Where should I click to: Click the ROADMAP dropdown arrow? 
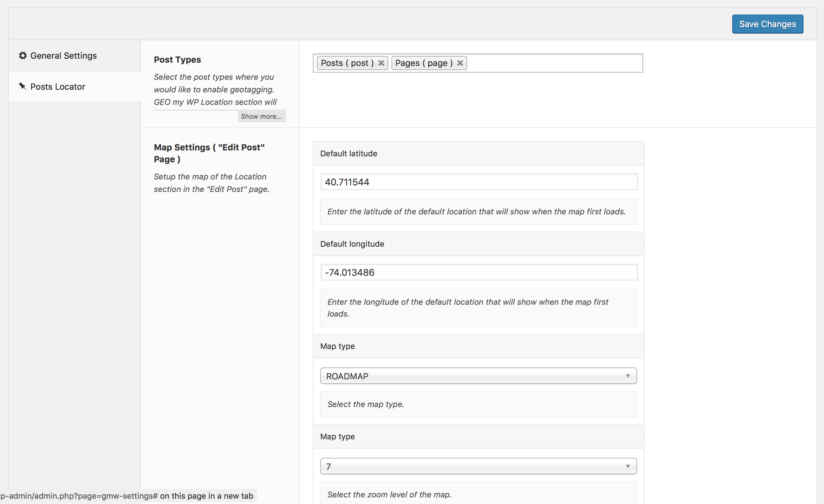click(628, 376)
